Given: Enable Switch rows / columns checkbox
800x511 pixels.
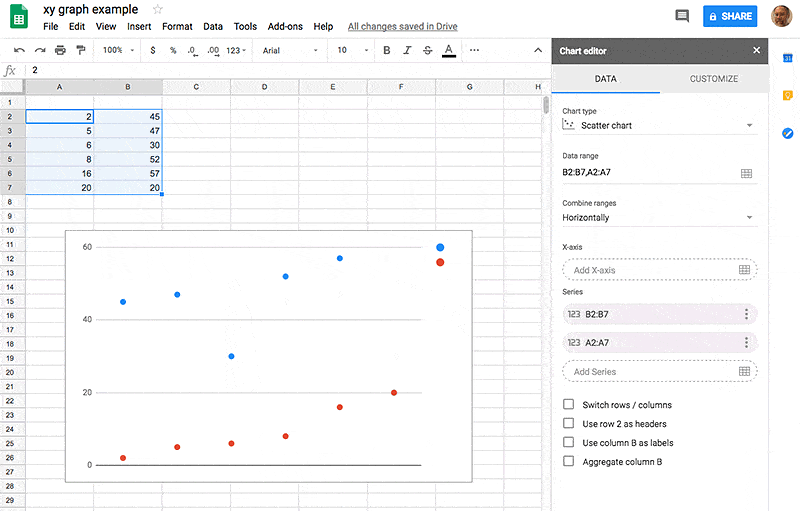Looking at the screenshot, I should (x=569, y=405).
